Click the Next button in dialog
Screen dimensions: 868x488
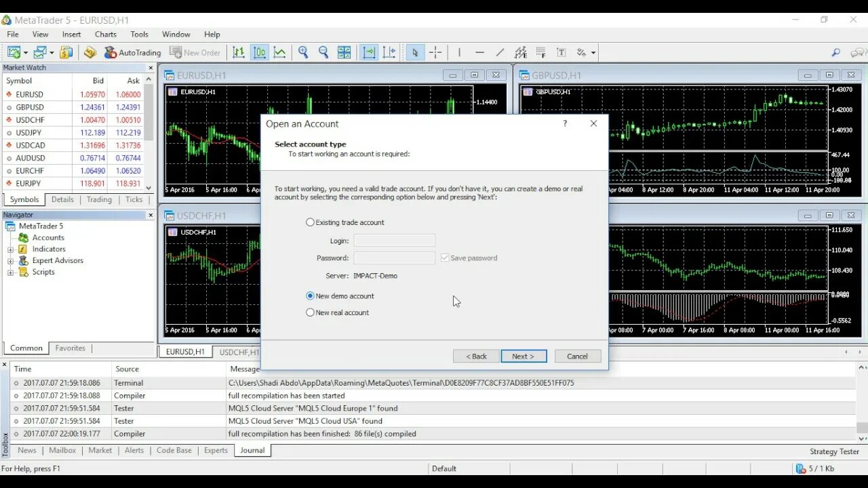(524, 357)
